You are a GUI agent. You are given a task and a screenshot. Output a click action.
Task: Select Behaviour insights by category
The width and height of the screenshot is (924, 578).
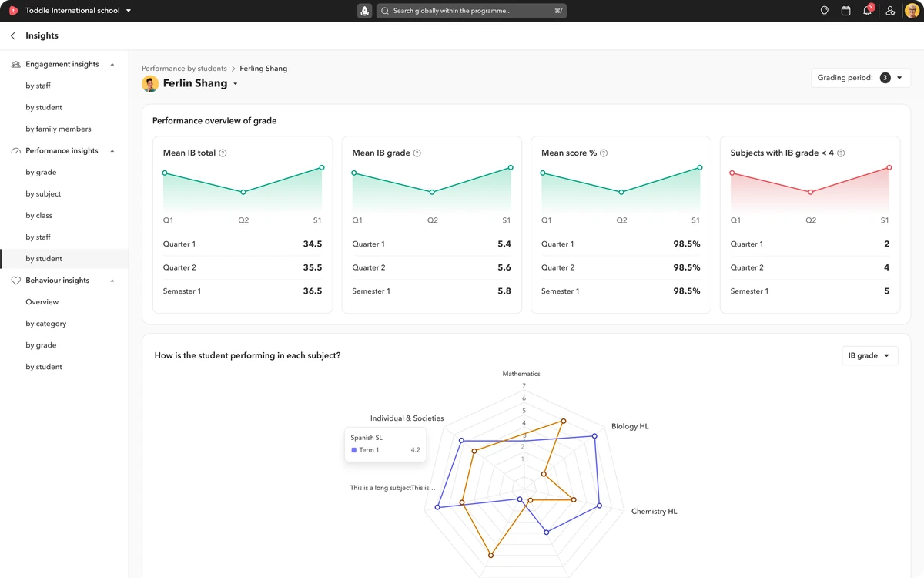pos(45,324)
